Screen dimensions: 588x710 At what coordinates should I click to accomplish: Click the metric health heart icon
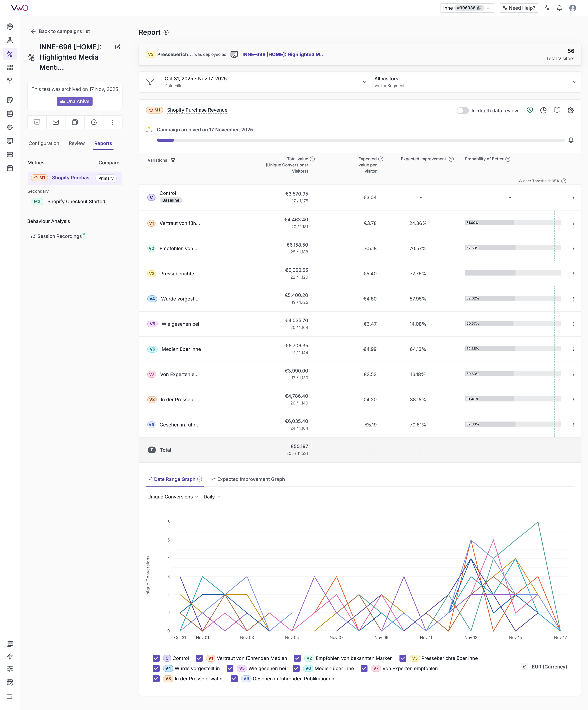pos(529,111)
